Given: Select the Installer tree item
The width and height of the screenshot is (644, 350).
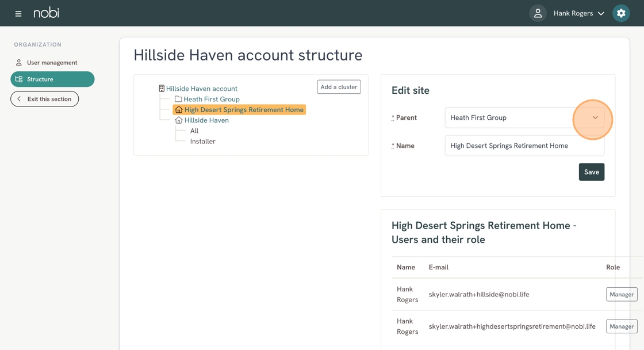Looking at the screenshot, I should (203, 142).
